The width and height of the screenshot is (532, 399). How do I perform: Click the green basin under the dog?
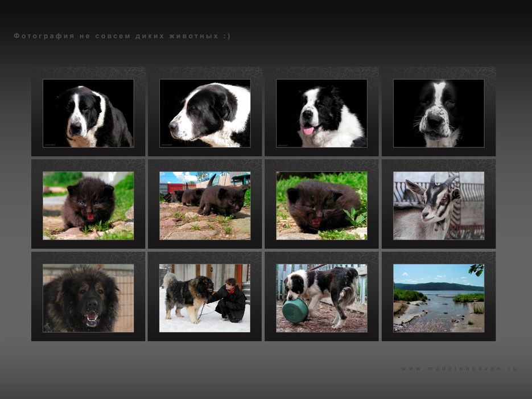(x=295, y=310)
